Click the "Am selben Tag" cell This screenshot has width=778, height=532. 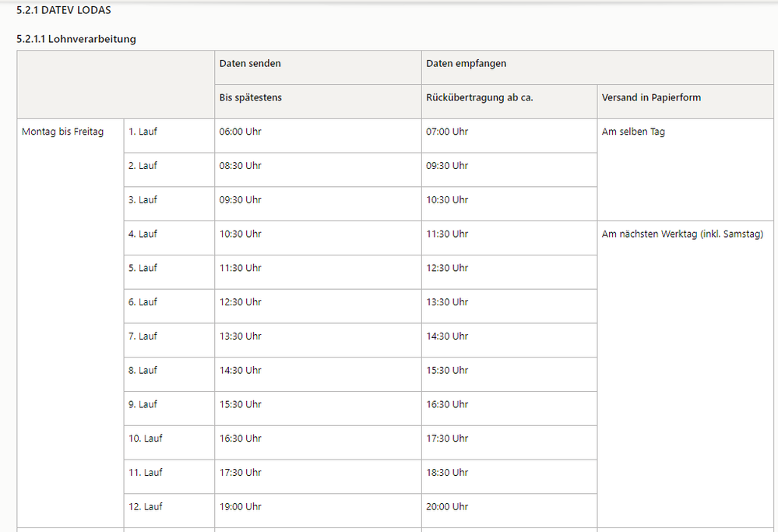[x=633, y=132]
